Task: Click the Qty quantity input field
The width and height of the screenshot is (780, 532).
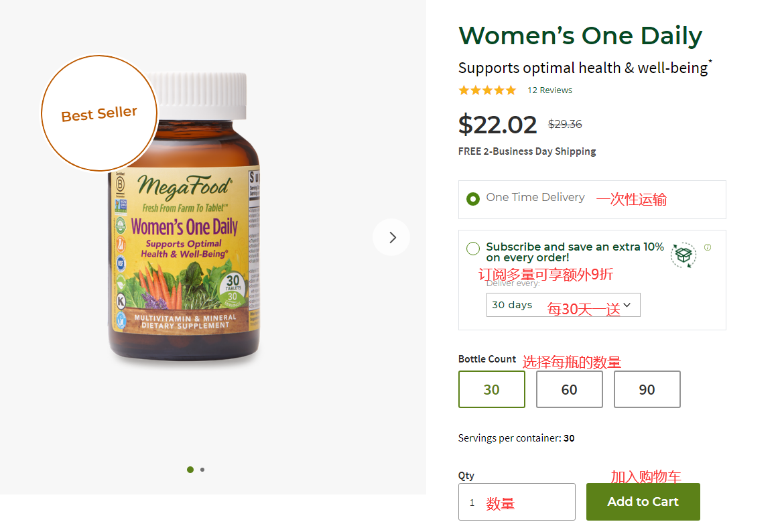Action: [x=516, y=502]
